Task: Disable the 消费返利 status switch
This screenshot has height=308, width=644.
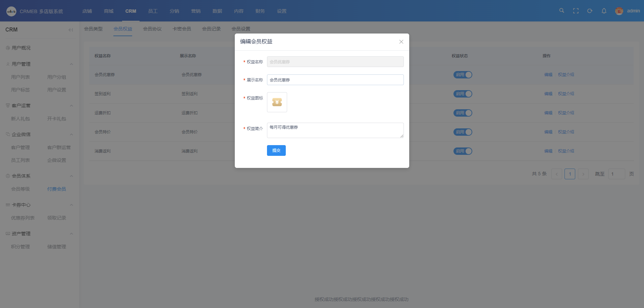Action: [x=463, y=151]
